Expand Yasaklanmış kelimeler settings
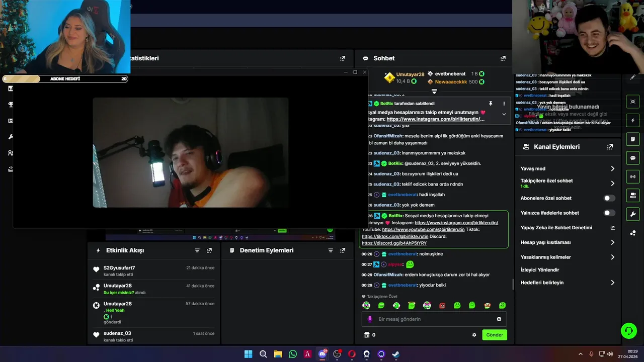 (x=612, y=257)
